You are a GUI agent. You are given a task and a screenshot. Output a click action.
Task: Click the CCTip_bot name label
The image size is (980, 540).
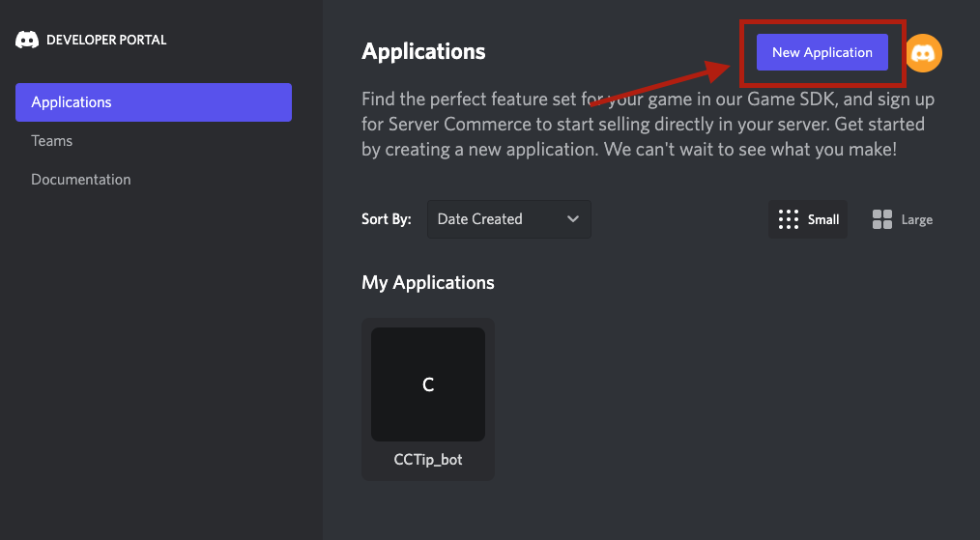(428, 460)
